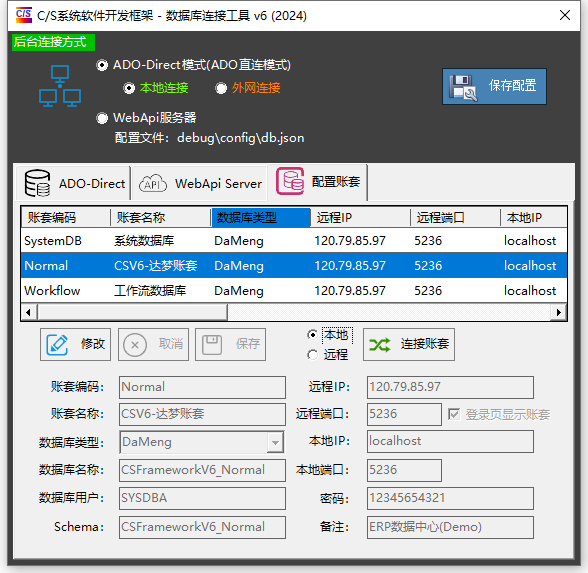Select Workflow row in table
This screenshot has height=573, width=588.
point(294,291)
